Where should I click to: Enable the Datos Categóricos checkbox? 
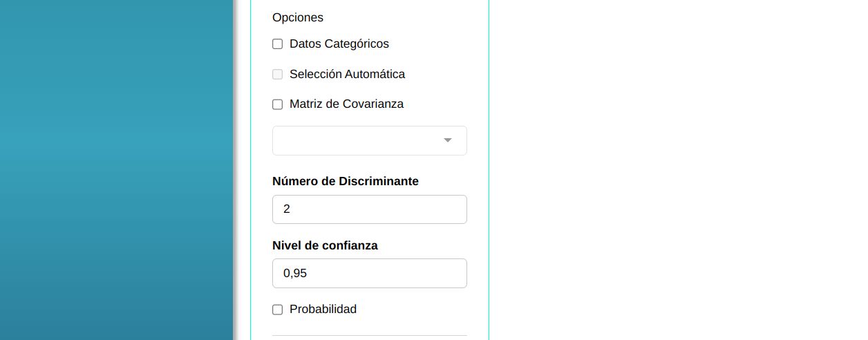click(278, 44)
